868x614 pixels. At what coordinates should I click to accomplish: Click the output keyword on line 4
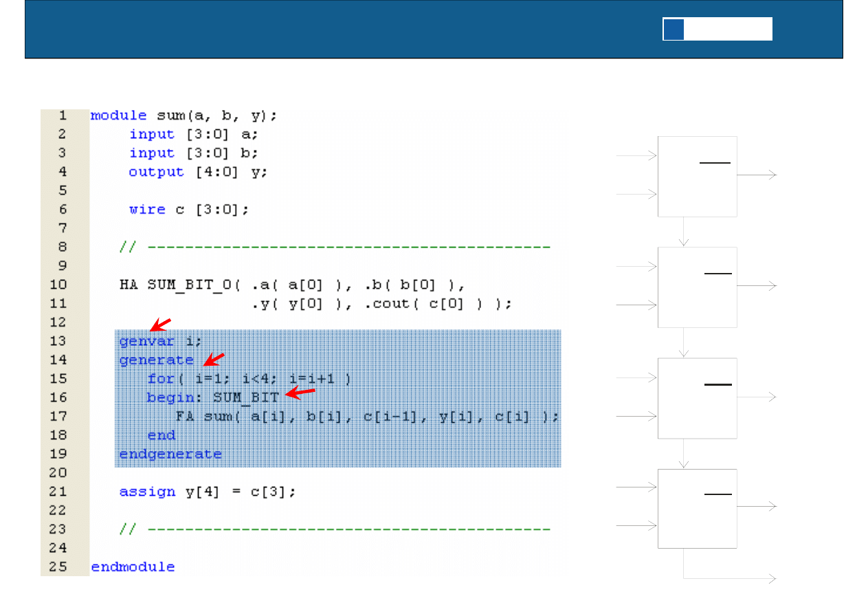[x=156, y=172]
